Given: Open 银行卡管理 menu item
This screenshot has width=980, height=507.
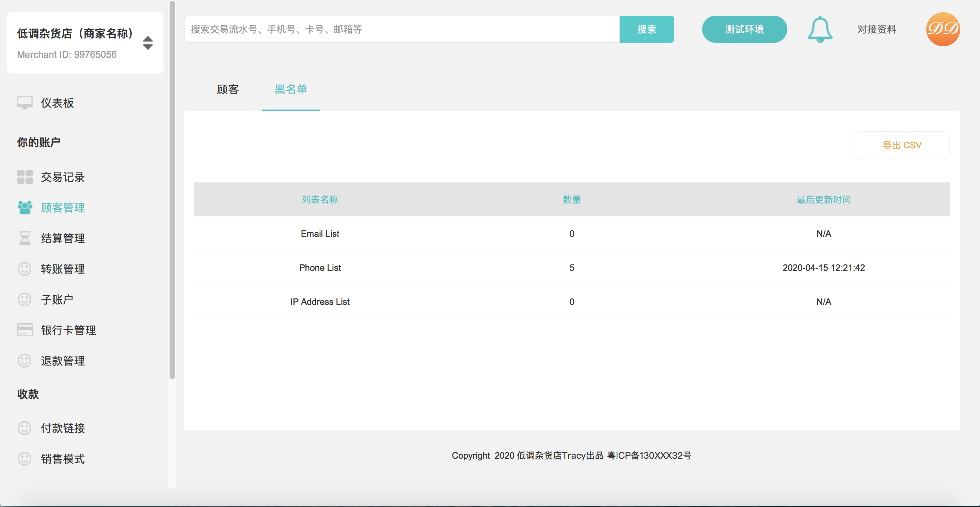Looking at the screenshot, I should (68, 330).
